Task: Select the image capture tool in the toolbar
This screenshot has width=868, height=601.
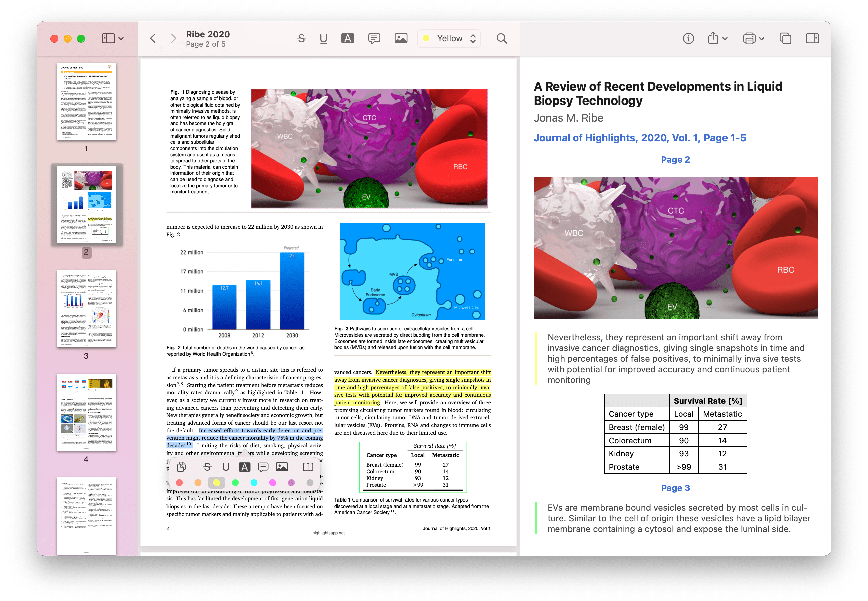Action: pos(401,38)
